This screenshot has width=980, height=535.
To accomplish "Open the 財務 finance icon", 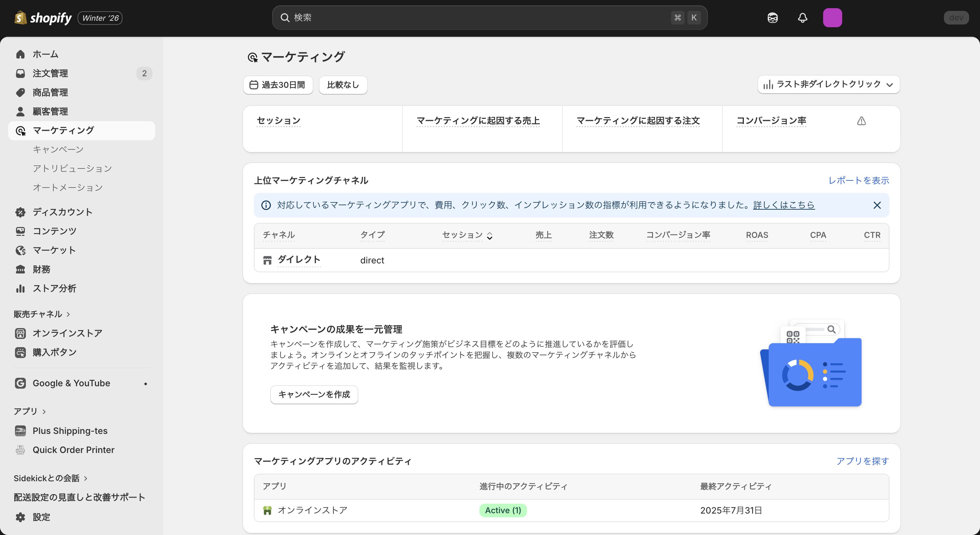I will pyautogui.click(x=20, y=269).
